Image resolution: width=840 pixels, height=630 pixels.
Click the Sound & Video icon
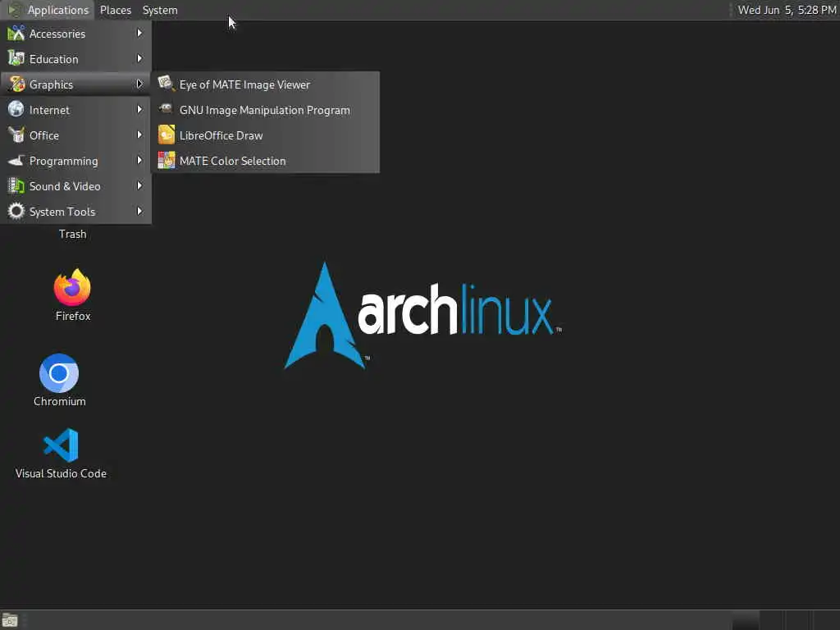[x=16, y=186]
